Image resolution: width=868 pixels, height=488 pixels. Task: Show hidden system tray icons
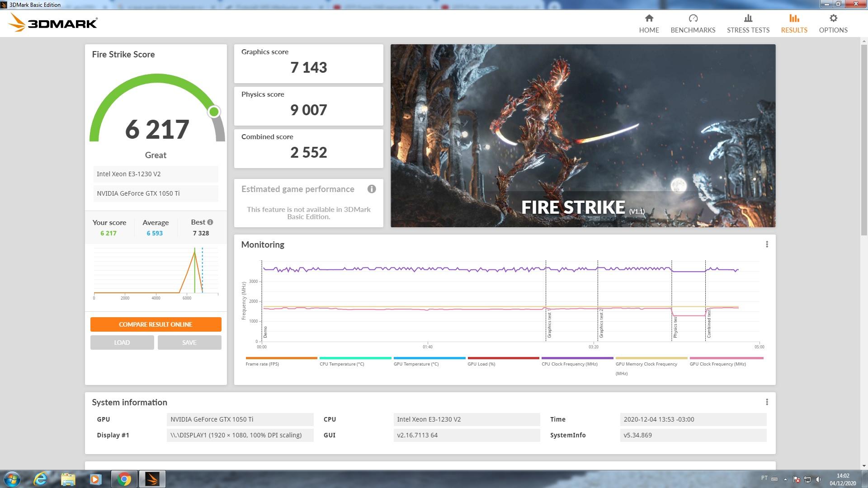coord(785,479)
